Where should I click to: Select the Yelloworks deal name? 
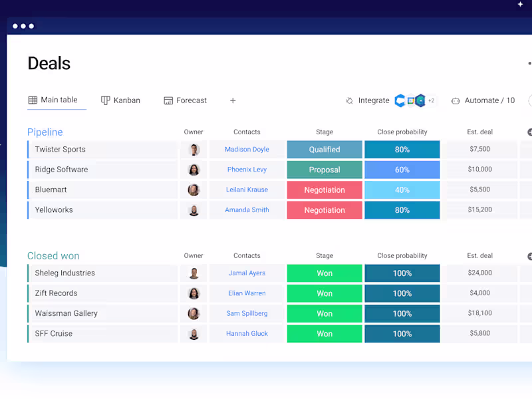pos(54,210)
